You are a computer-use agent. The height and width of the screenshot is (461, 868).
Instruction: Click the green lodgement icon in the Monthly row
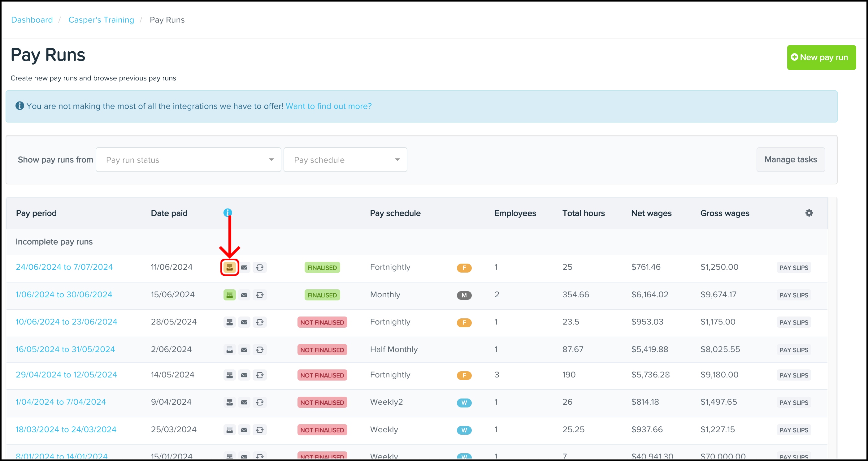click(229, 295)
